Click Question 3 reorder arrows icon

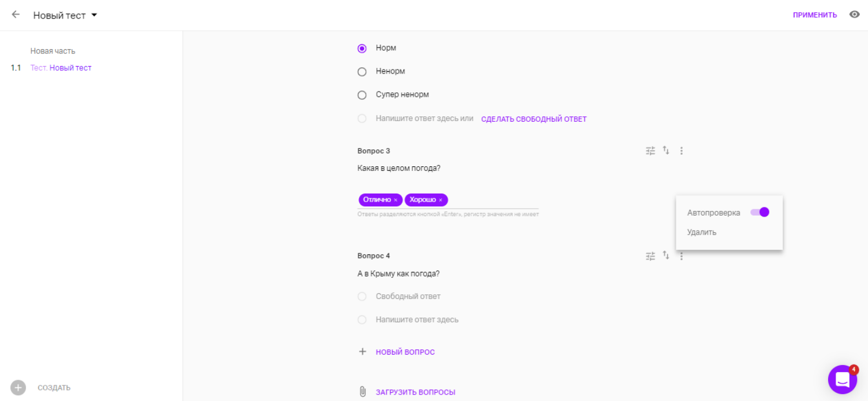coord(666,151)
